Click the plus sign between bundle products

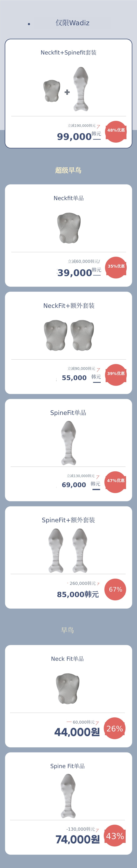[67, 92]
